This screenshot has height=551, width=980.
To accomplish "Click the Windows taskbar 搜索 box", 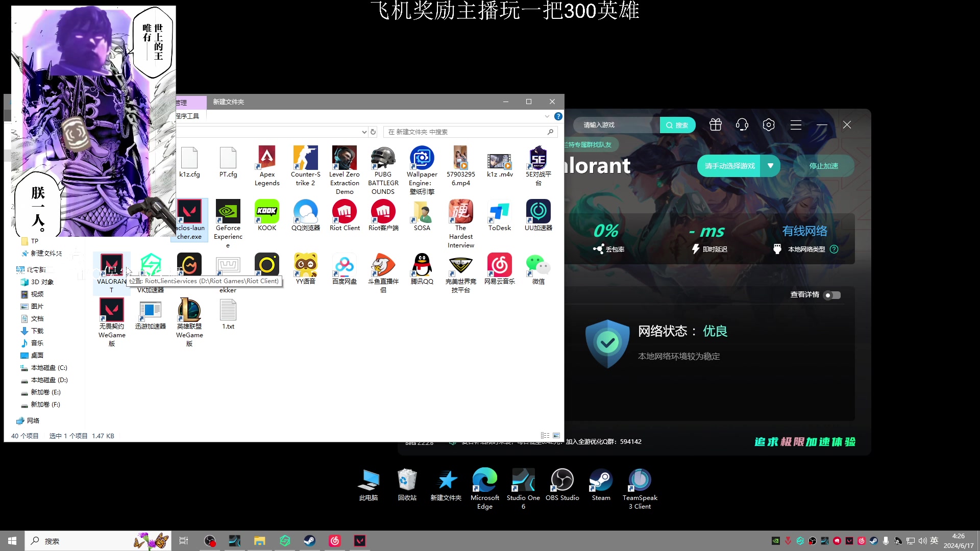I will 97,541.
